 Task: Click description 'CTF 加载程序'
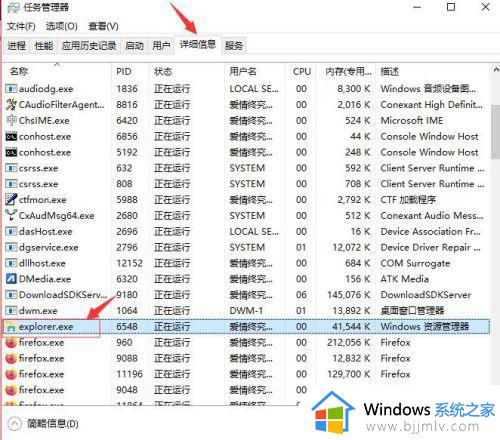408,200
